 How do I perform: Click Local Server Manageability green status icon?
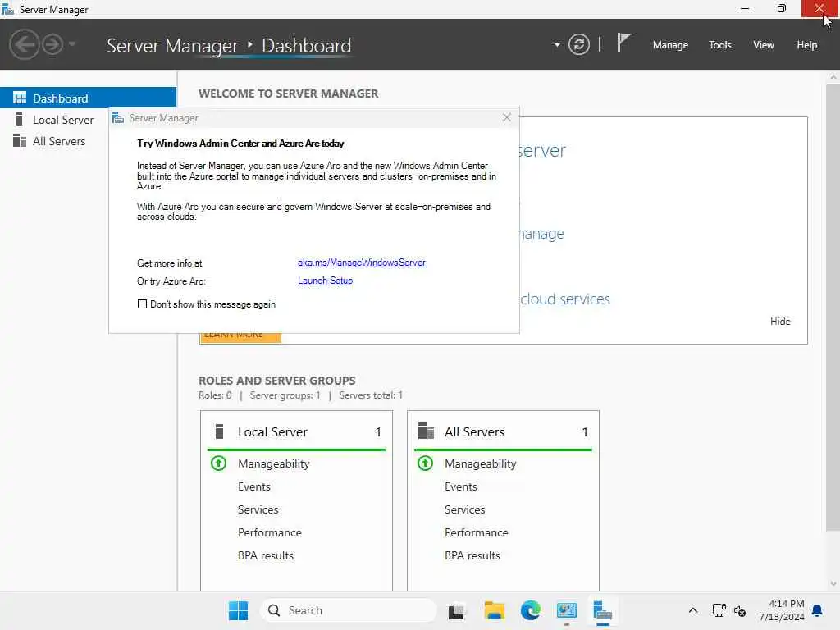[218, 463]
